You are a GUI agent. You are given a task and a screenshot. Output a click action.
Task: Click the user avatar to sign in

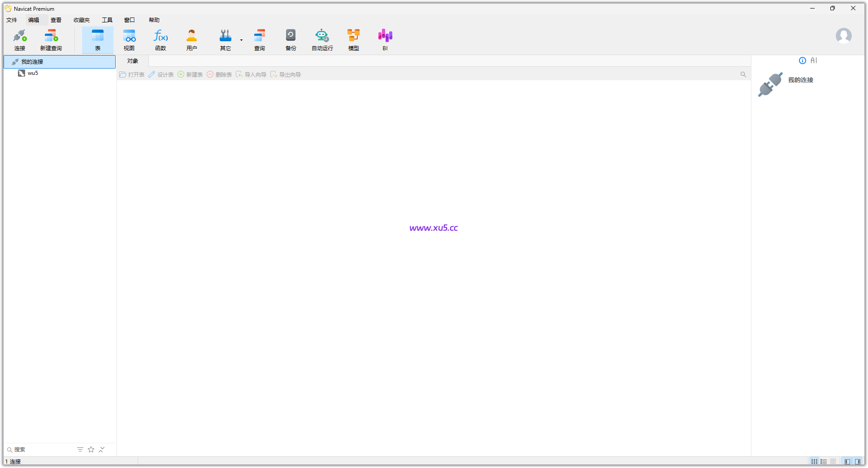(843, 36)
